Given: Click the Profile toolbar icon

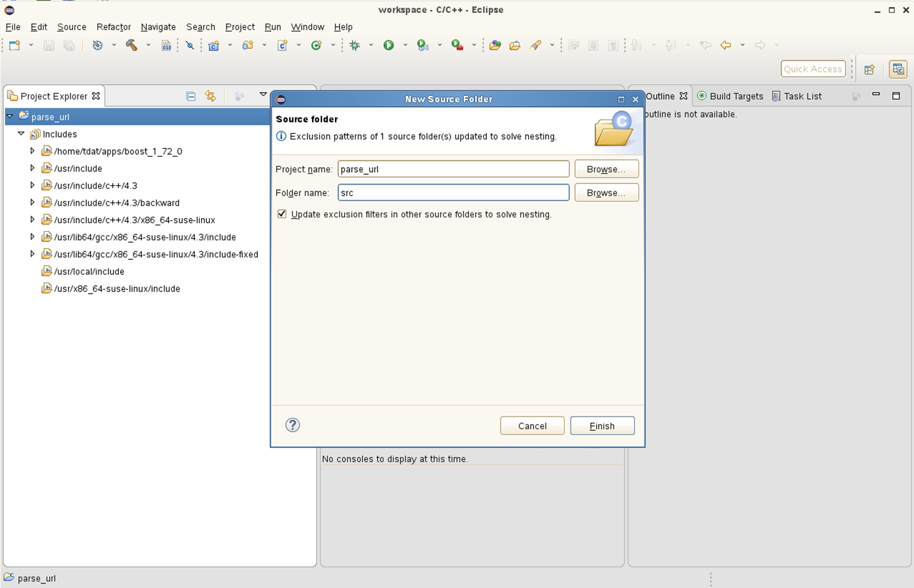Looking at the screenshot, I should (423, 45).
